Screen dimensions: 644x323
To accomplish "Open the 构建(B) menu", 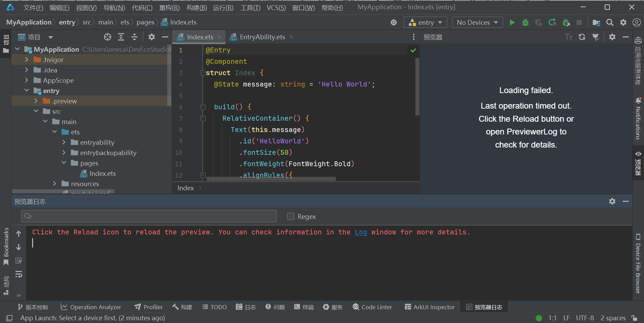I will pyautogui.click(x=197, y=8).
